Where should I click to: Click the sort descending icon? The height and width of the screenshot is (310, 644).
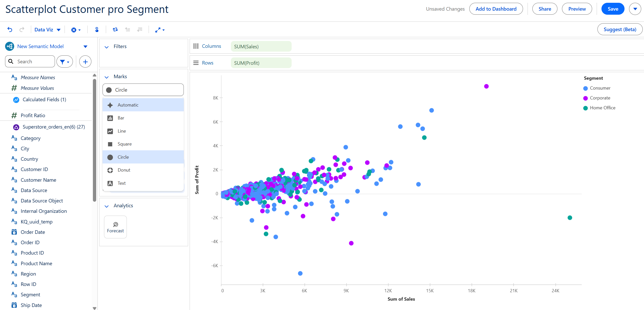coord(140,30)
